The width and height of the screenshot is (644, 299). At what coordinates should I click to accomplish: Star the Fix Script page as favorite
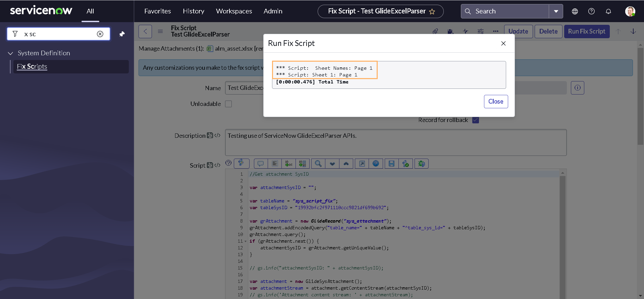(432, 11)
